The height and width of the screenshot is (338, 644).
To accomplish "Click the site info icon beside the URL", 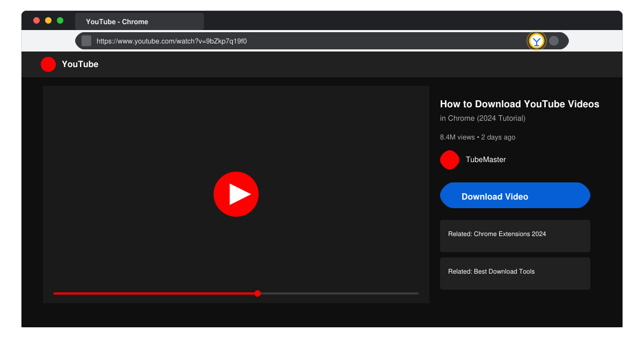I will coord(86,41).
